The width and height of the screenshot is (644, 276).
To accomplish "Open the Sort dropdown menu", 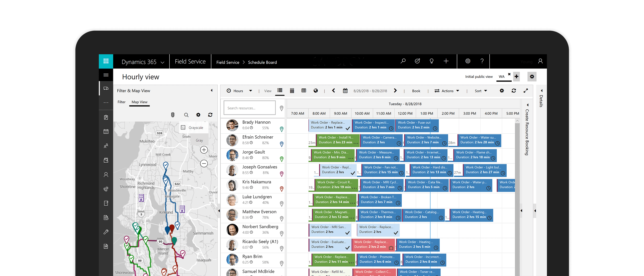I will 481,91.
